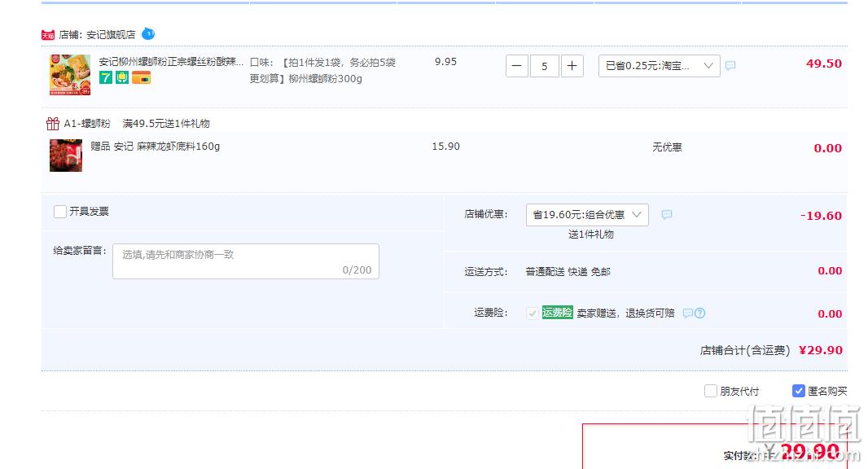Click the shop discount amount -19.60
Screen dimensions: 868x469
point(821,216)
